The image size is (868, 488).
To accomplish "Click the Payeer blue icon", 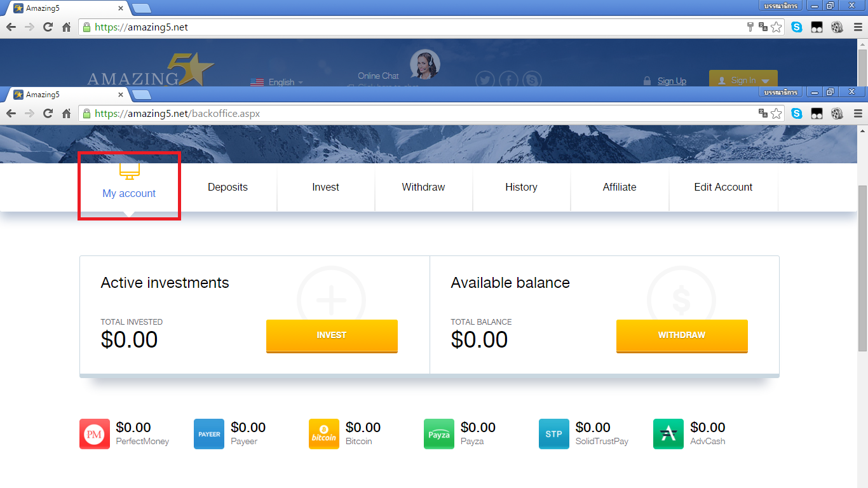I will pos(209,434).
